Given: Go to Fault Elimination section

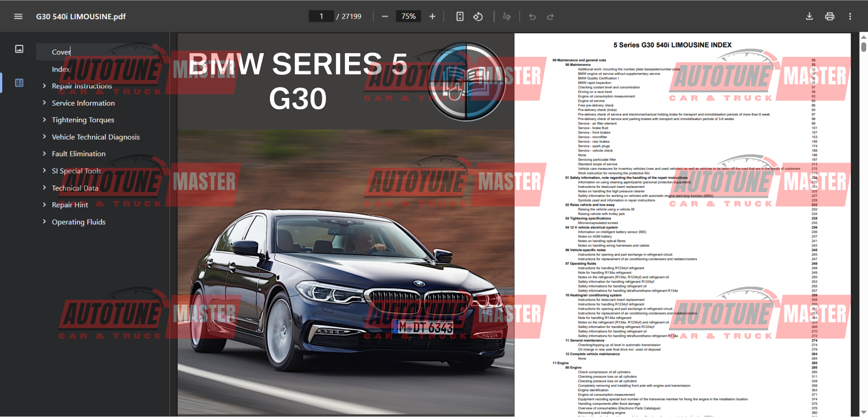Looking at the screenshot, I should [x=78, y=154].
